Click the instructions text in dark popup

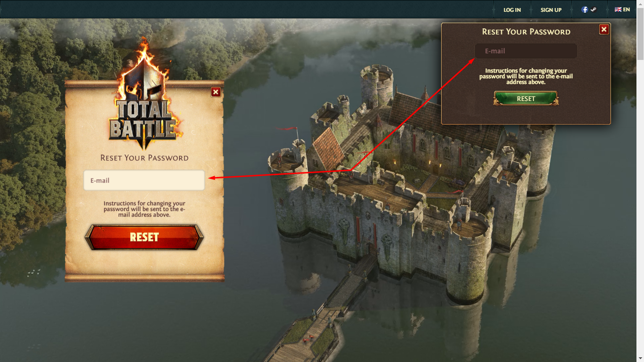pos(526,76)
